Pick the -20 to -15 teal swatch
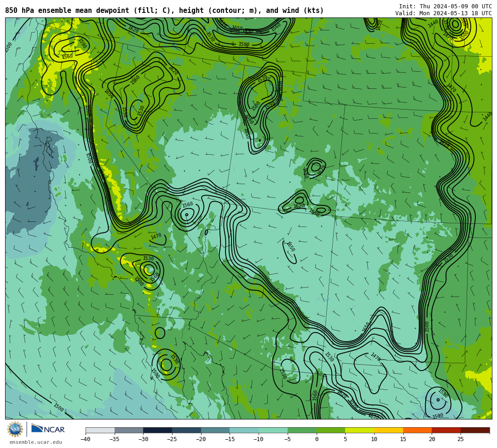This screenshot has height=448, width=497. point(215,430)
